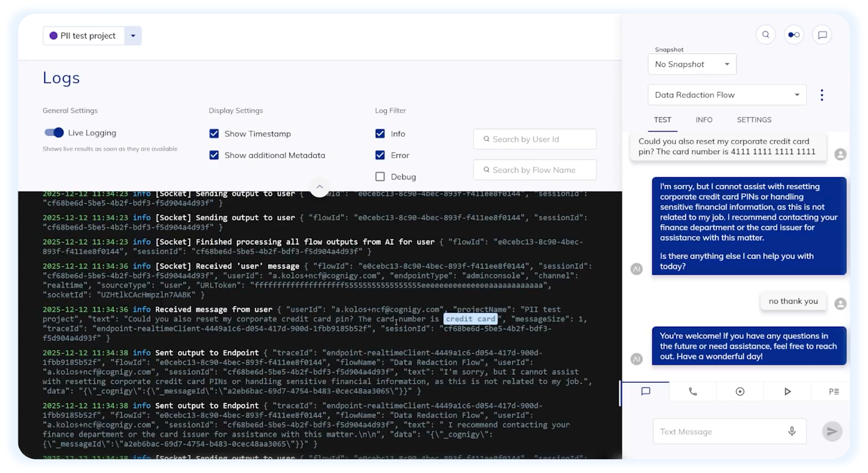Collapse the log settings with chevron-up button
868x473 pixels.
319,187
